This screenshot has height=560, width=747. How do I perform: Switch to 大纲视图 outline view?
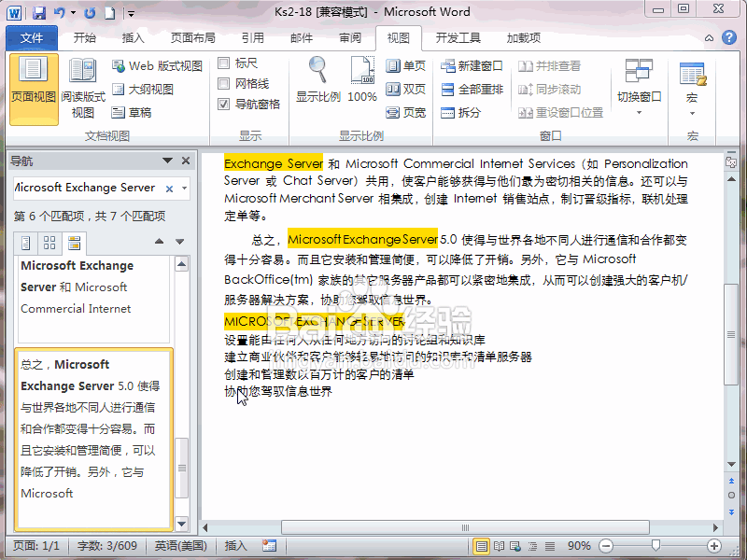tap(143, 89)
